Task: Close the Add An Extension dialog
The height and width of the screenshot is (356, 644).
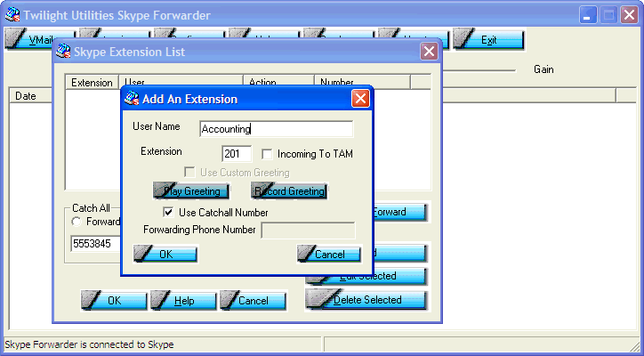Action: pos(360,99)
